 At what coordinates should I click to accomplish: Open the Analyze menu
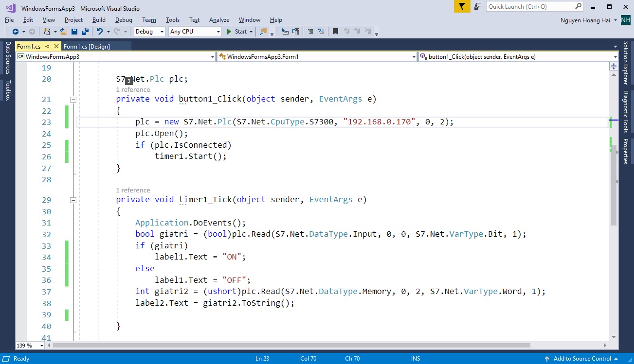(x=219, y=20)
